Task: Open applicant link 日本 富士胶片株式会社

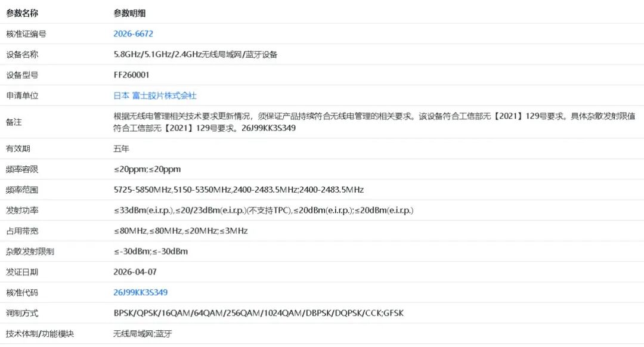Action: point(155,95)
